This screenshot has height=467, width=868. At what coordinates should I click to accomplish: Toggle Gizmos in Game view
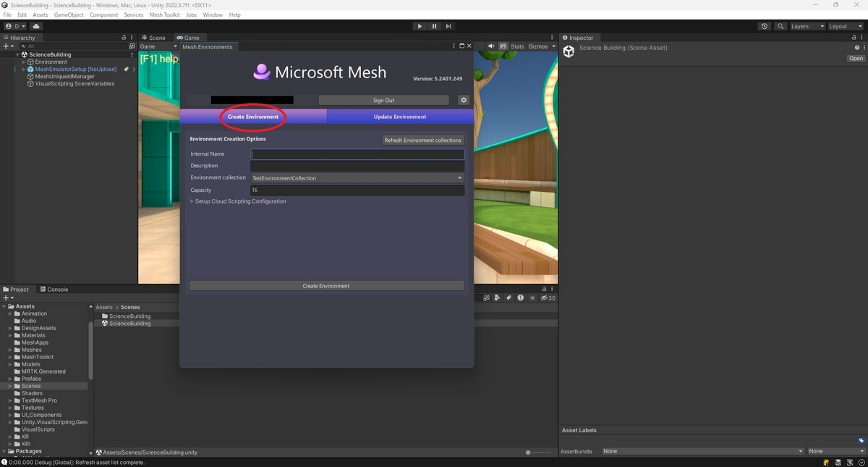pos(537,46)
